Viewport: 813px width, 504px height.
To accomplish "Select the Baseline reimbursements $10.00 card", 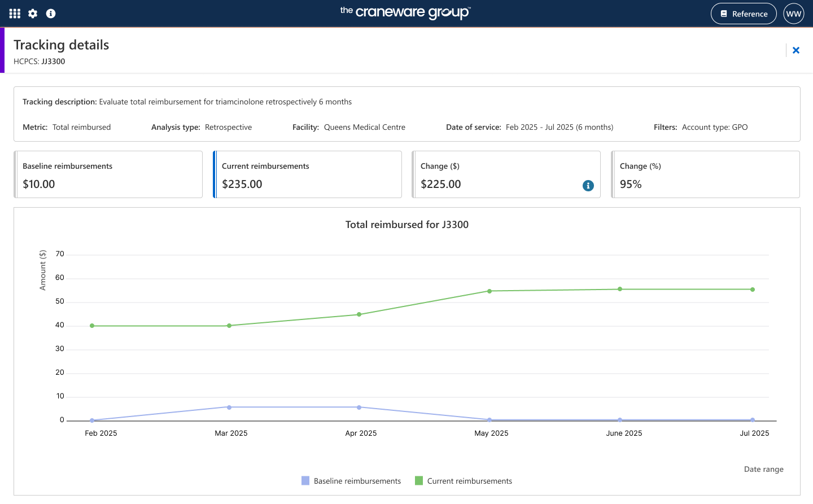I will tap(108, 174).
